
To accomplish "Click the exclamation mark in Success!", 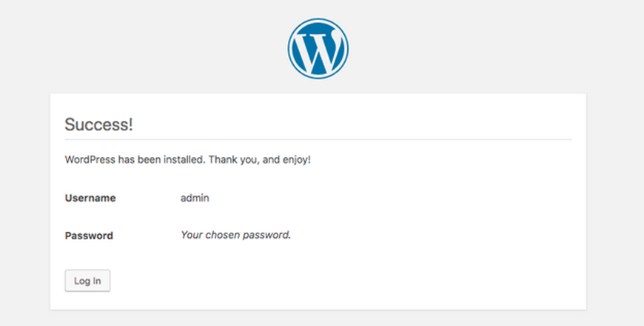I will [x=130, y=124].
